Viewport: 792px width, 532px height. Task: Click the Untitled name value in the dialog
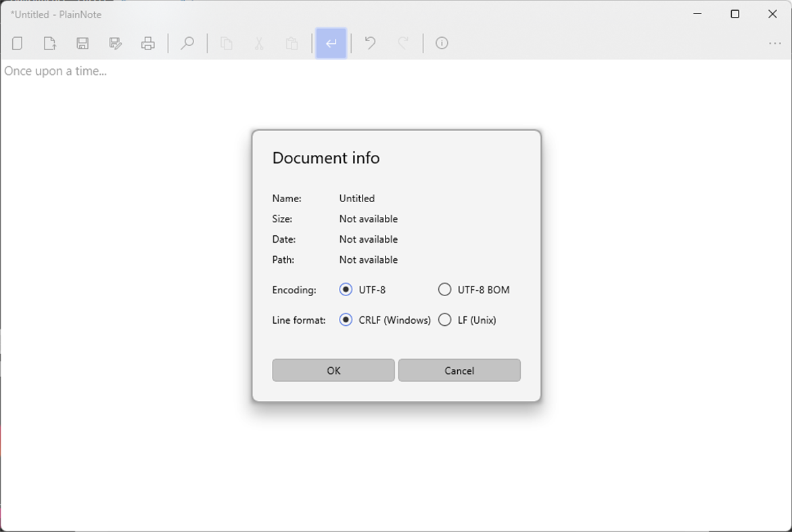tap(356, 198)
